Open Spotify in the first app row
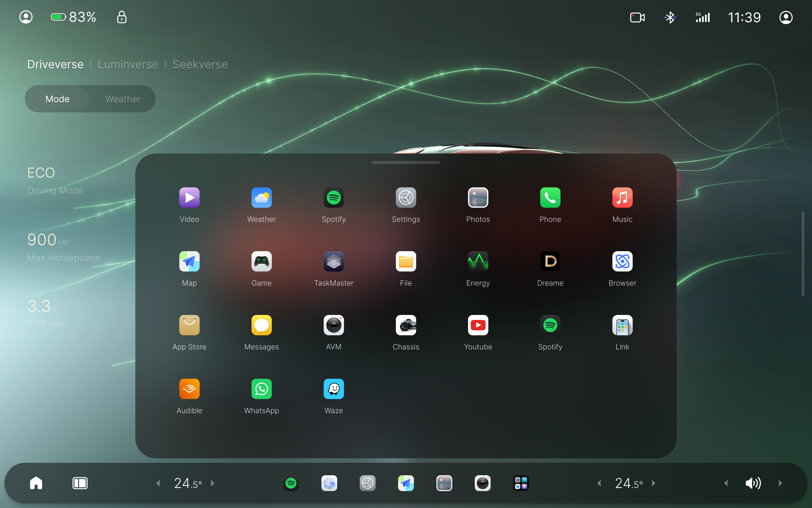 (x=334, y=198)
